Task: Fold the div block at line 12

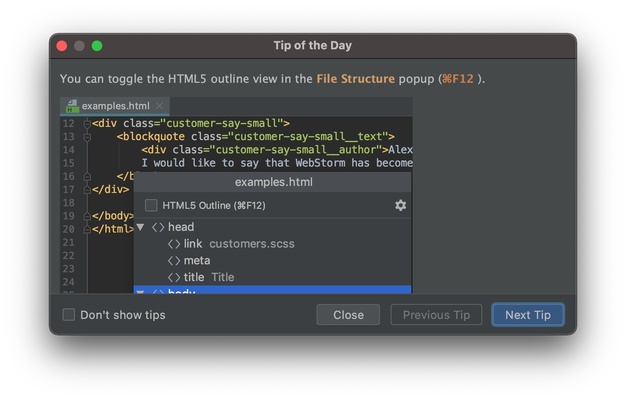Action: pyautogui.click(x=87, y=124)
